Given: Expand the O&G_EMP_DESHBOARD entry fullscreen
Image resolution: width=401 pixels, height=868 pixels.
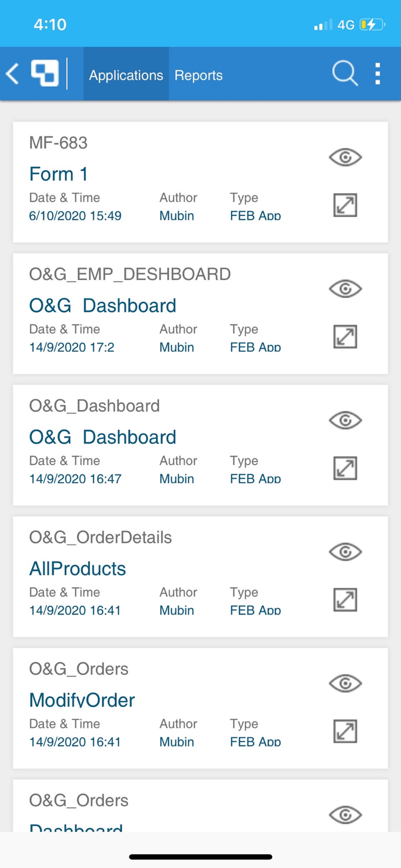Looking at the screenshot, I should click(345, 336).
